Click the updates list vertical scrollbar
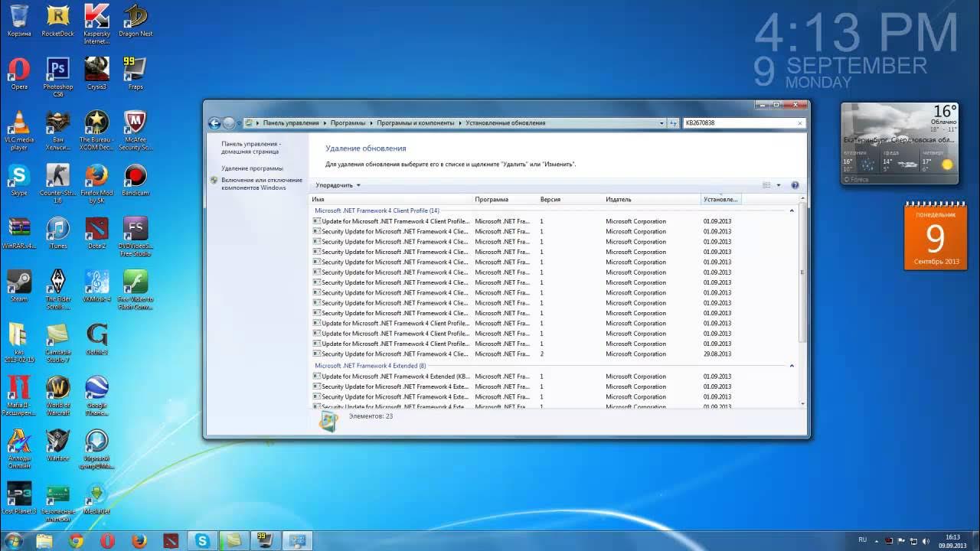 coord(802,273)
